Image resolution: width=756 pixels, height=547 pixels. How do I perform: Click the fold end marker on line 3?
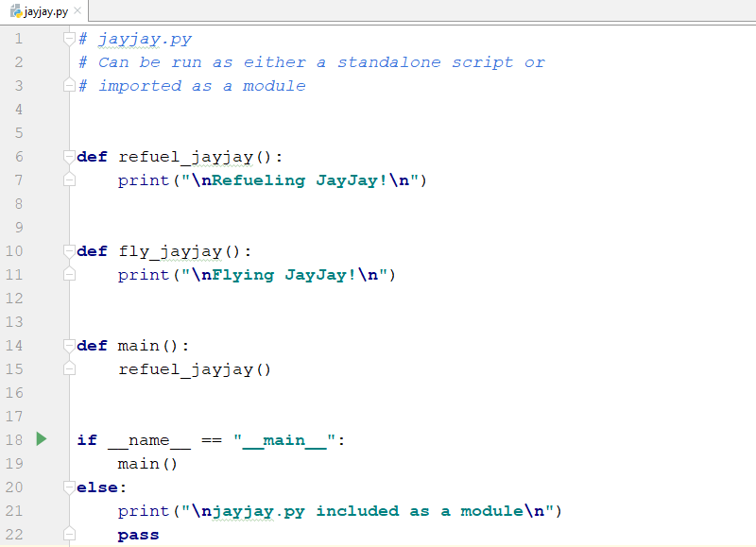(69, 86)
